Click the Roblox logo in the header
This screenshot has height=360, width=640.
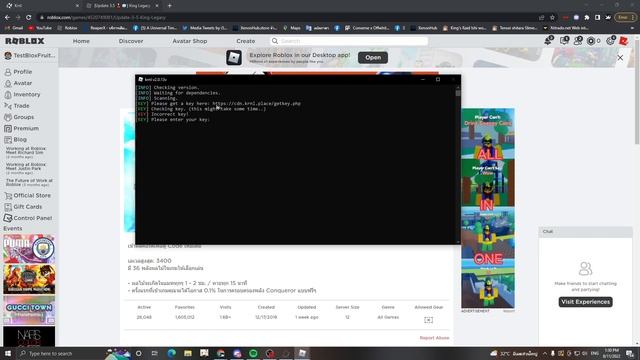(24, 41)
